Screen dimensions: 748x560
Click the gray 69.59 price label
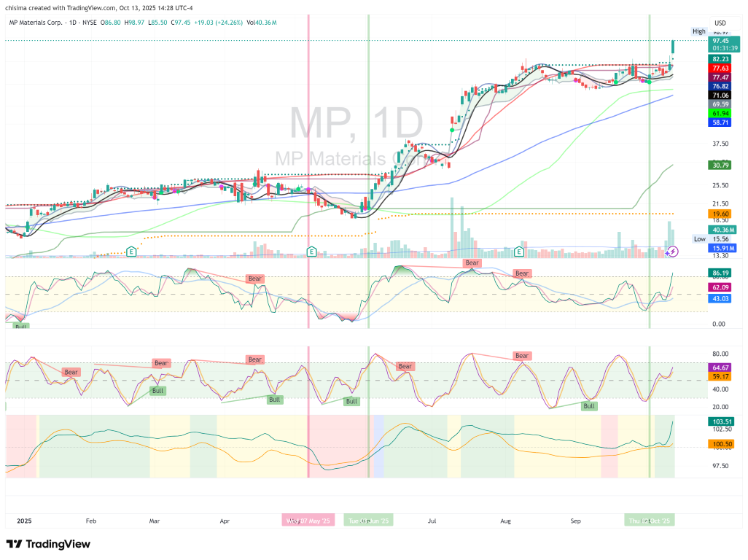pos(720,104)
